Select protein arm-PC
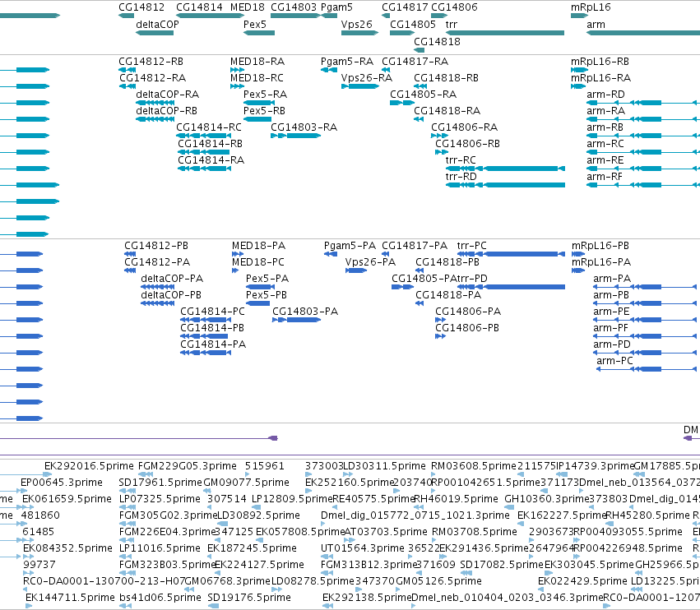Screen dimensions: 700x610 [x=614, y=361]
